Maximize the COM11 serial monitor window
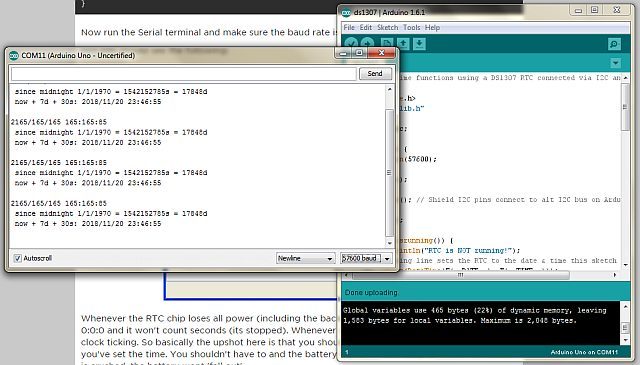Screen dimensions: 640x365 coord(359,53)
